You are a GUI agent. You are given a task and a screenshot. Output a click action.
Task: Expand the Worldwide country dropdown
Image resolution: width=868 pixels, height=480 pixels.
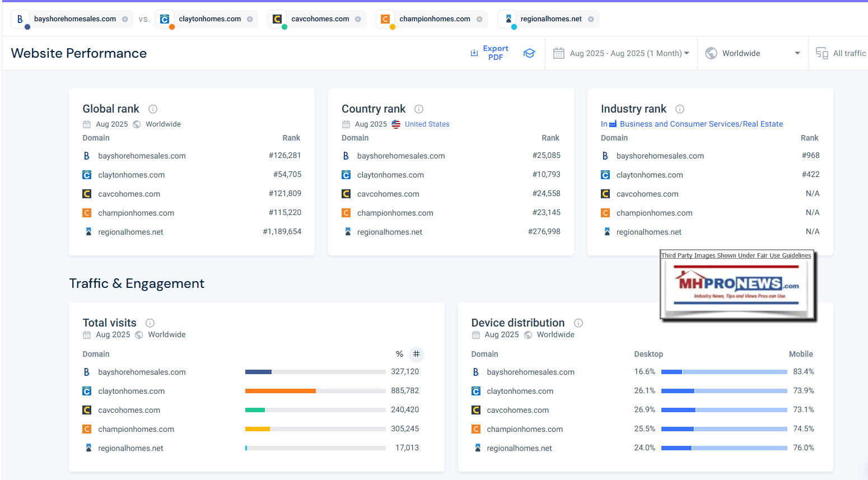(x=753, y=53)
